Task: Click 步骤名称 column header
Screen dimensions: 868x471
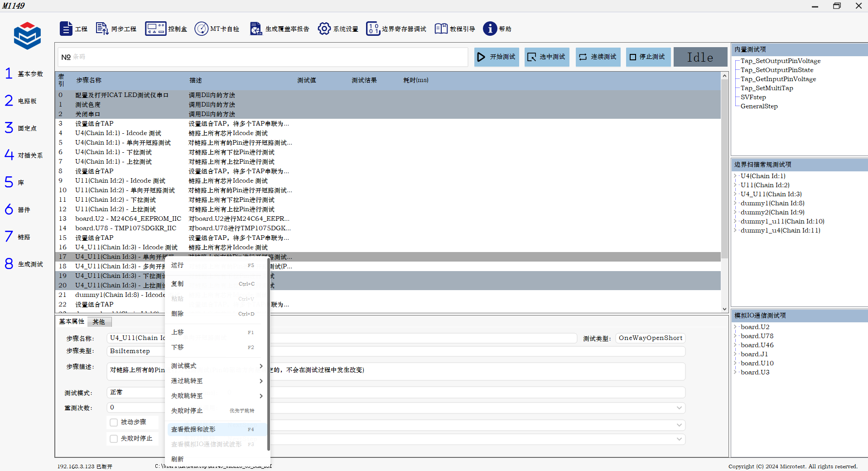Action: (89, 80)
